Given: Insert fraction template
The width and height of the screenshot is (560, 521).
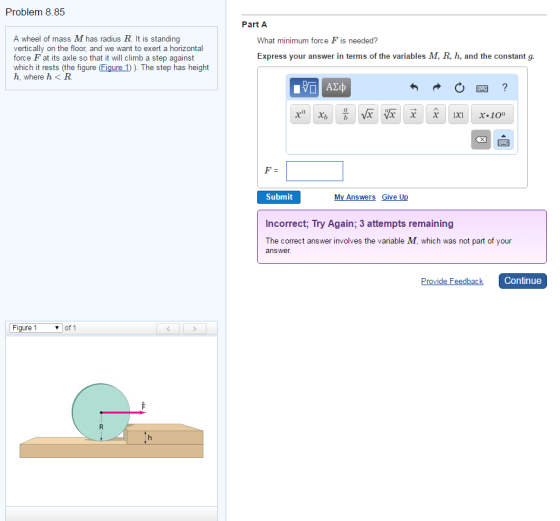Looking at the screenshot, I should 345,114.
